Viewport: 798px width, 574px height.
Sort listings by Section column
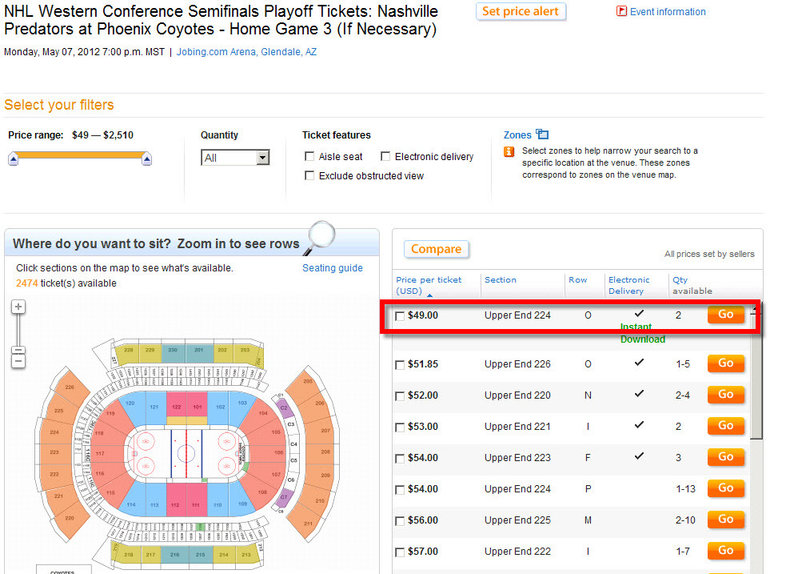tap(500, 280)
